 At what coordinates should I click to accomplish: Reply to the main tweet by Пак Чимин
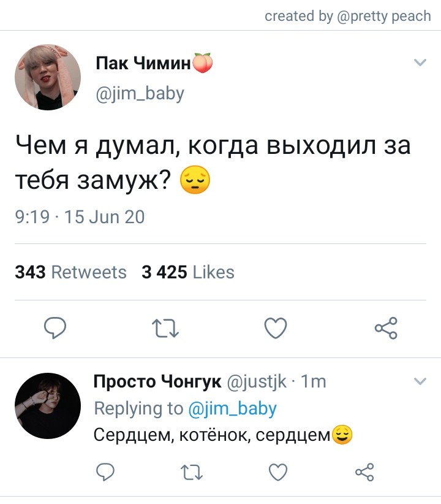tap(55, 328)
